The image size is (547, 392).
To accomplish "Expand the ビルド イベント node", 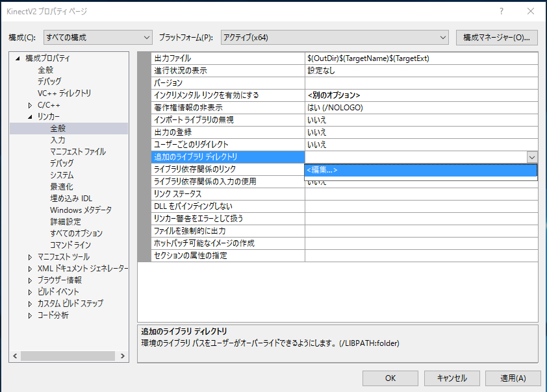I will pyautogui.click(x=30, y=292).
